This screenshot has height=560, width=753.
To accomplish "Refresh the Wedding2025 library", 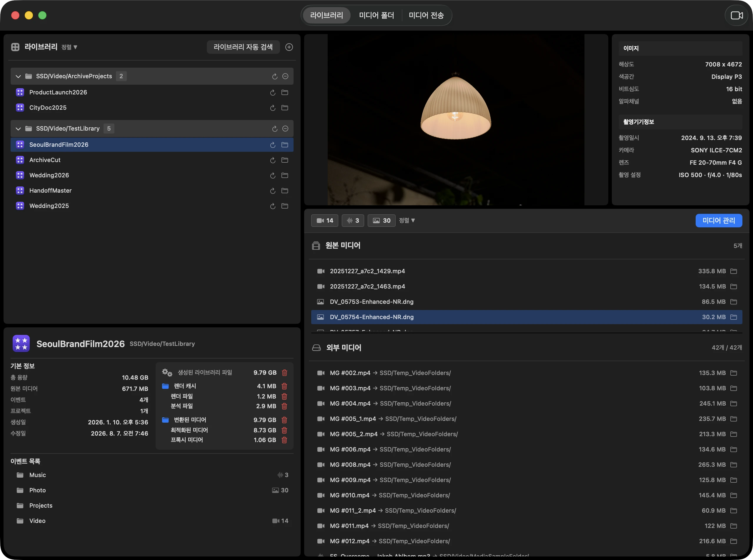I will (x=273, y=206).
